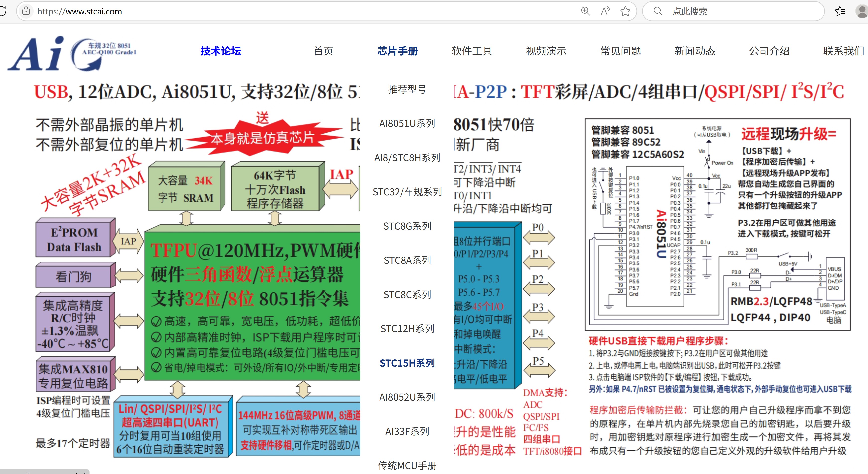Open the site information lock icon
Image resolution: width=868 pixels, height=474 pixels.
click(26, 11)
